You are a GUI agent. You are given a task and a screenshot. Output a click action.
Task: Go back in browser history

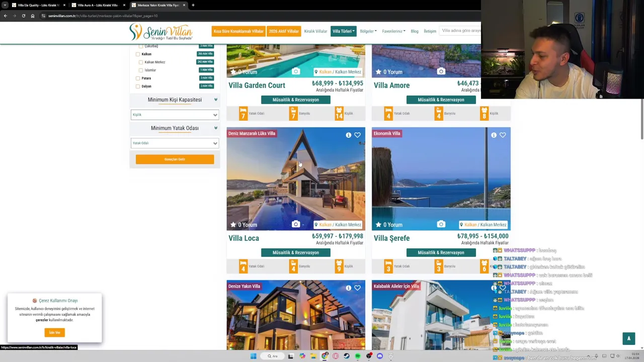pyautogui.click(x=5, y=16)
